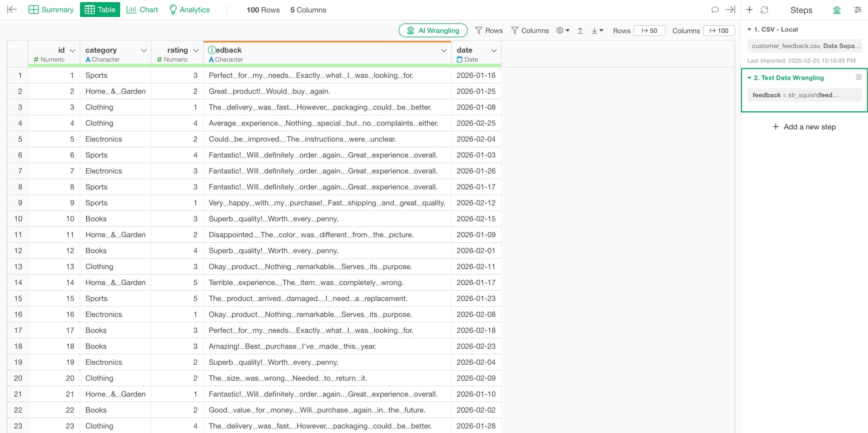Click the plus icon beside Steps

[x=750, y=9]
